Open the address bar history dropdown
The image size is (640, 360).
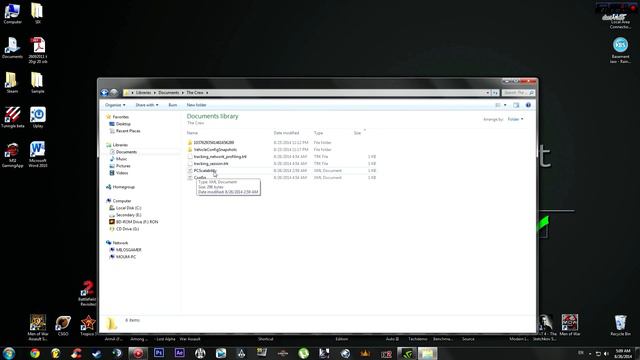coord(487,93)
